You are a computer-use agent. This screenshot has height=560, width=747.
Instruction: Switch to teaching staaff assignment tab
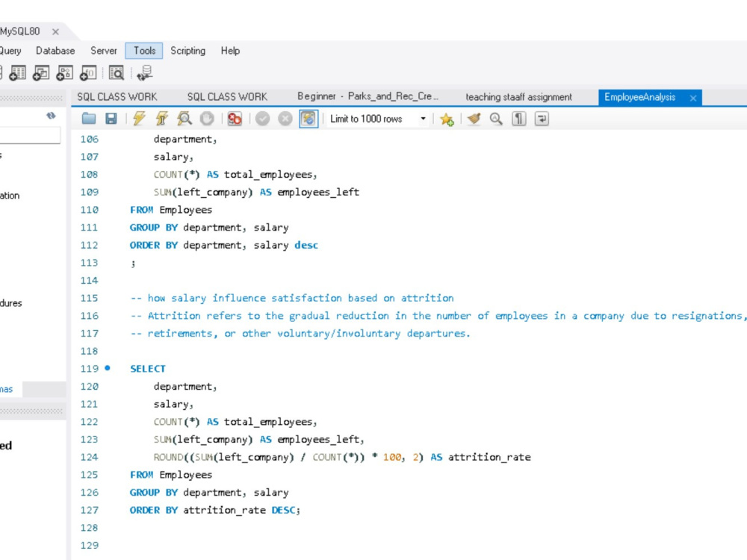[519, 97]
